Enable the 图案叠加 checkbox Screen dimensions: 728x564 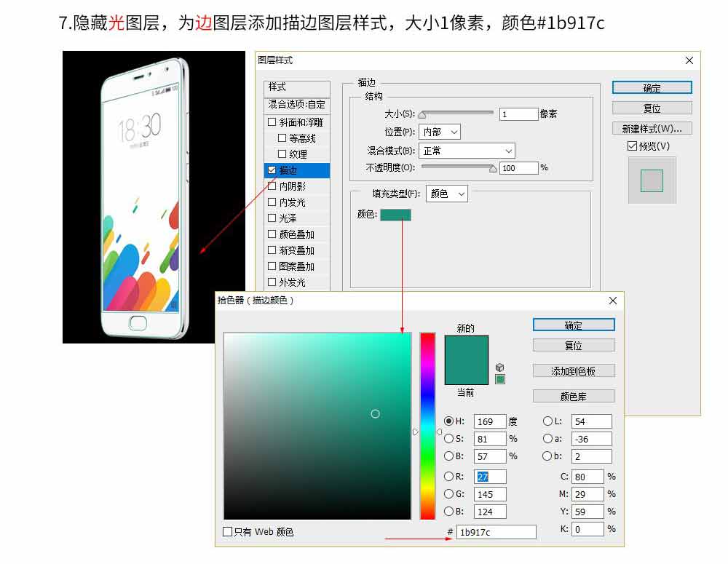(x=272, y=266)
